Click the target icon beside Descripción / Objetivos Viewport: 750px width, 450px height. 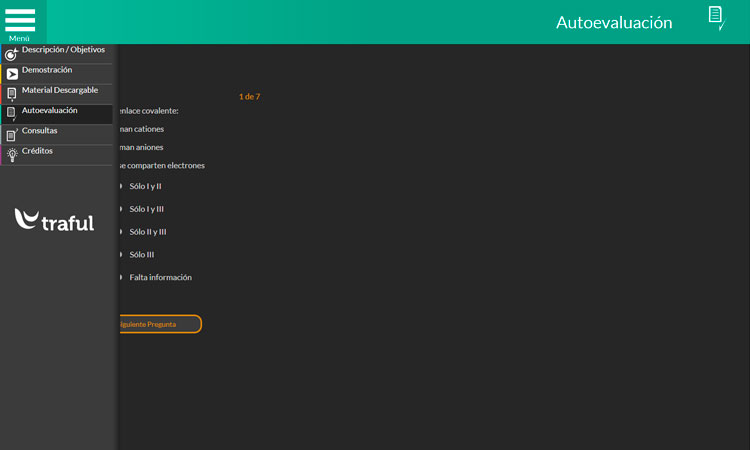pyautogui.click(x=11, y=54)
